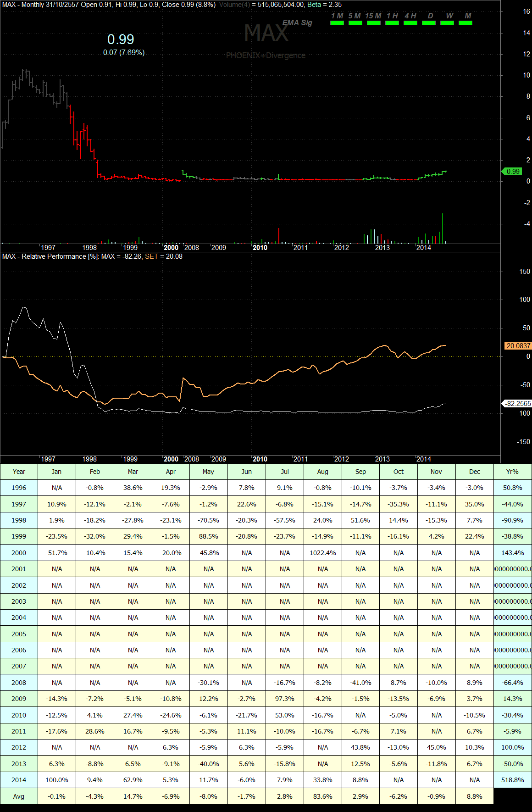Screen dimensions: 532x812
Task: Click the green 0.99 price tag on axis
Action: click(512, 172)
